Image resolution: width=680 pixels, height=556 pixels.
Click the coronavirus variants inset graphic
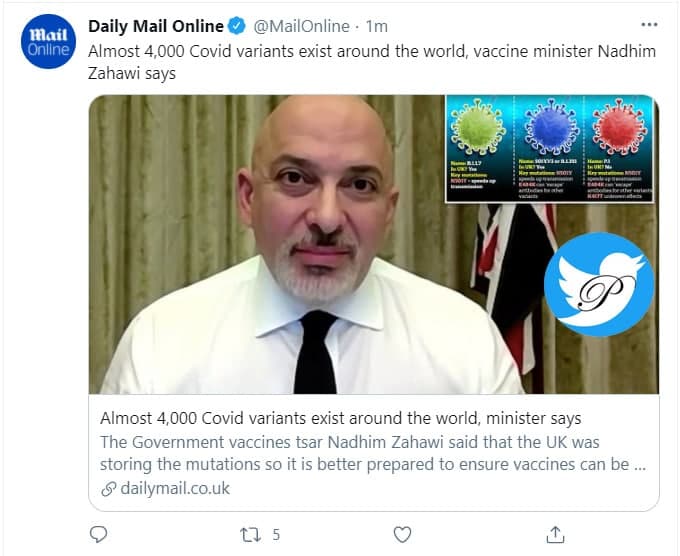[x=549, y=149]
